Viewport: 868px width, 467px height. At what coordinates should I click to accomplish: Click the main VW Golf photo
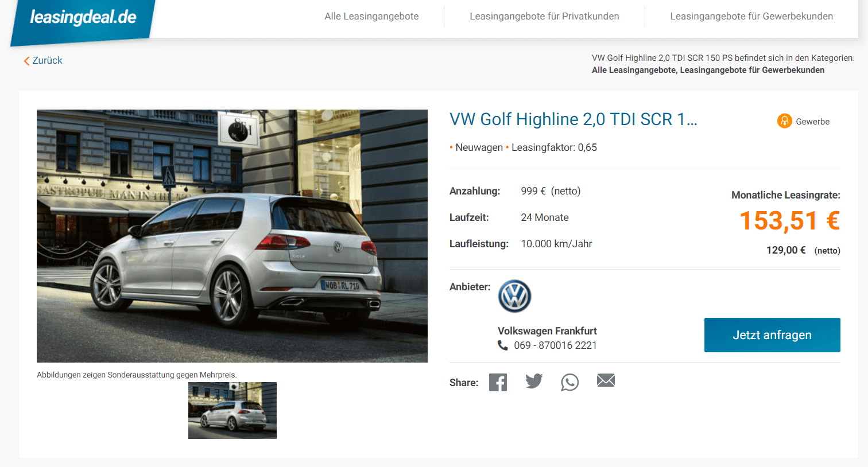[232, 236]
